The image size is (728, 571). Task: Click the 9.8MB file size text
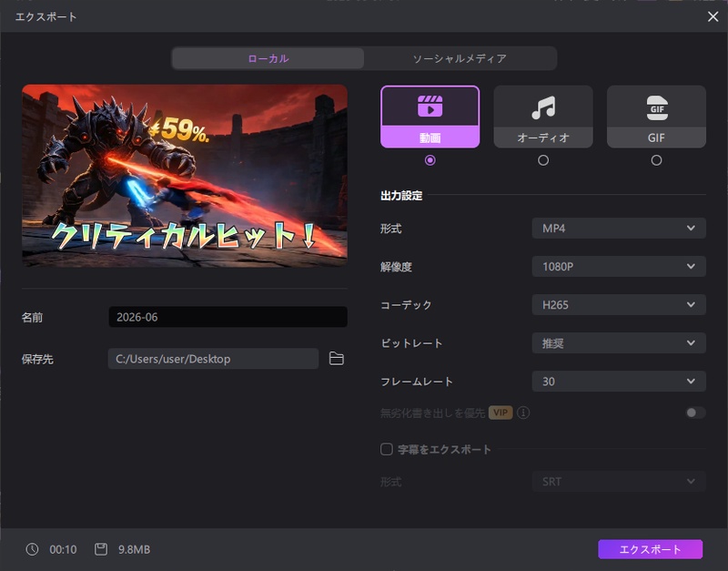[x=134, y=550]
